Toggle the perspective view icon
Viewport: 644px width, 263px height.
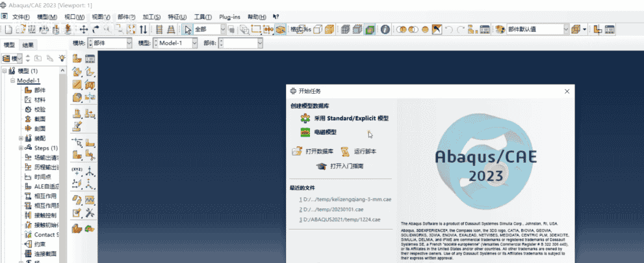(x=329, y=29)
